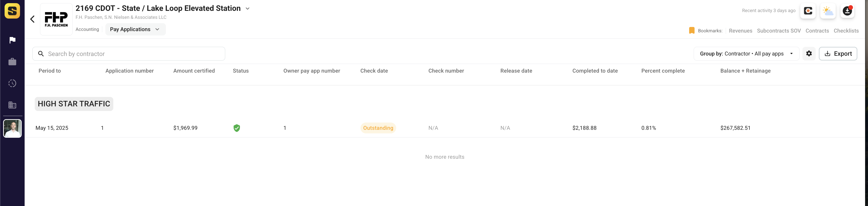Screen dimensions: 868x206
Task: Open the Group by Contractor dropdown
Action: [746, 54]
